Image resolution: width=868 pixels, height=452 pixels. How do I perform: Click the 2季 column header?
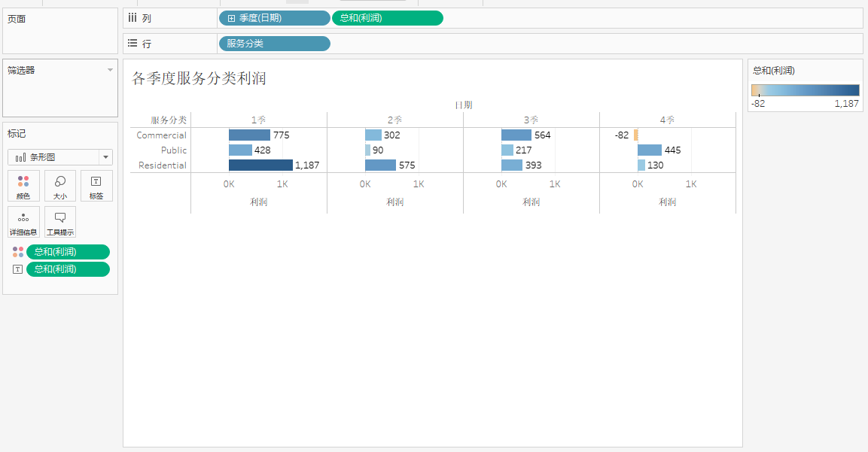point(394,120)
